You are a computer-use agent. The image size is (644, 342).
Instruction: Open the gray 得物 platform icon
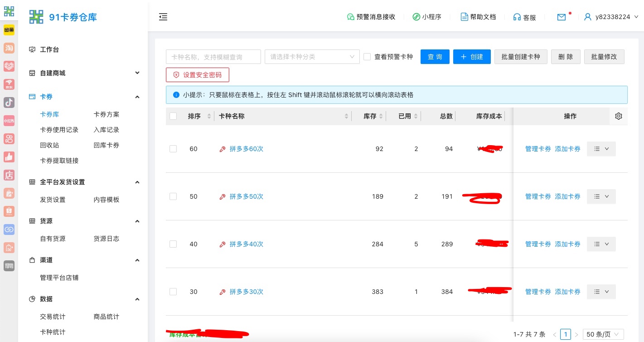point(9,266)
